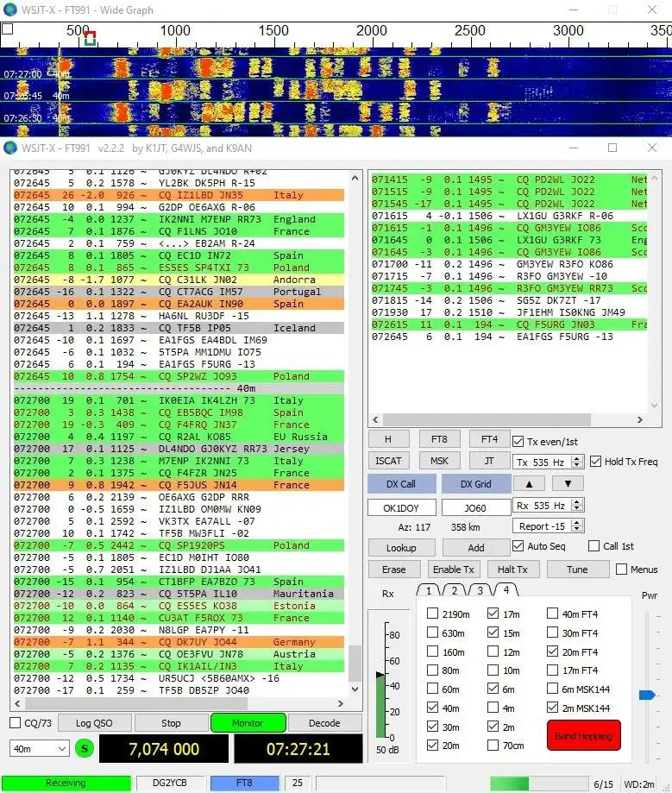Select the CQ C31LK JN02 Andorra row
672x793 pixels.
(x=179, y=280)
